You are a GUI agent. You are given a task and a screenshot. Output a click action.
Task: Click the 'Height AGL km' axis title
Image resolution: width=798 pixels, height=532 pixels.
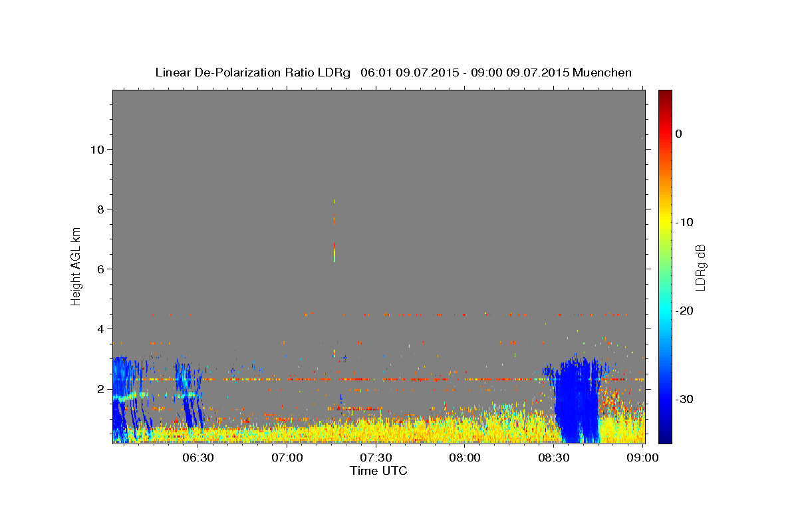76,266
